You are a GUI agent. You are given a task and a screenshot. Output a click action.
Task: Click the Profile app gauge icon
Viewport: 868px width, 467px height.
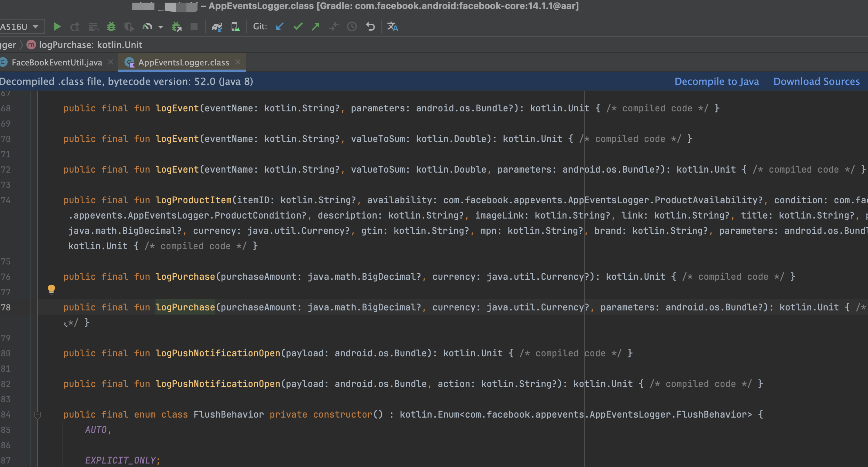pos(147,26)
